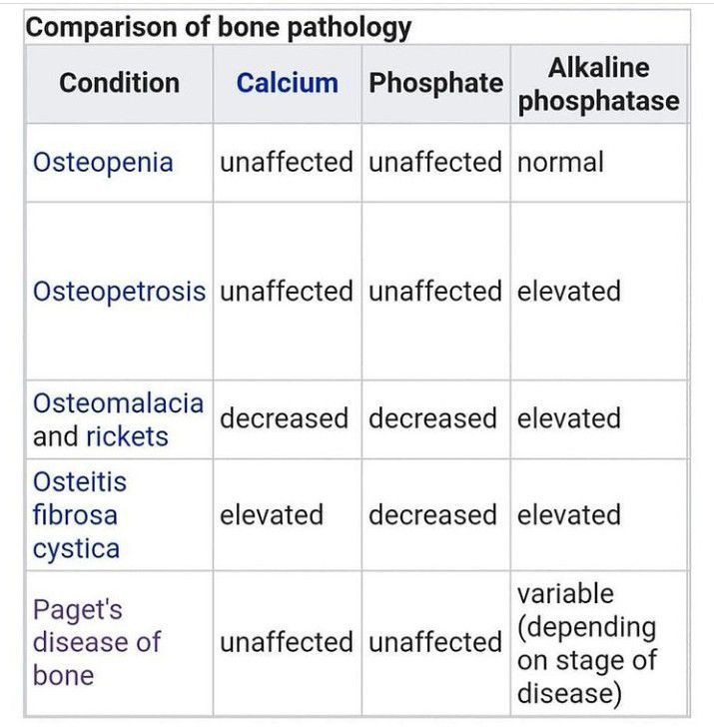Select the unaffected calcium cell for Paget's disease
This screenshot has height=728, width=714.
point(286,643)
